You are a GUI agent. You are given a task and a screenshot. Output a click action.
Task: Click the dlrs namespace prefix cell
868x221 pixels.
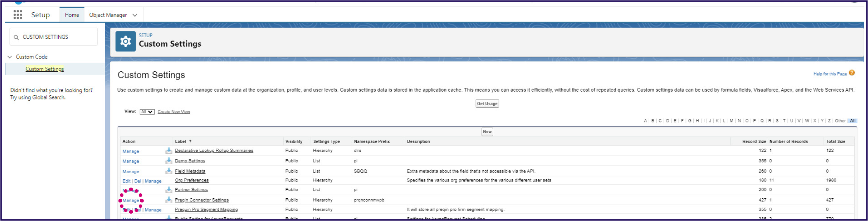coord(357,150)
